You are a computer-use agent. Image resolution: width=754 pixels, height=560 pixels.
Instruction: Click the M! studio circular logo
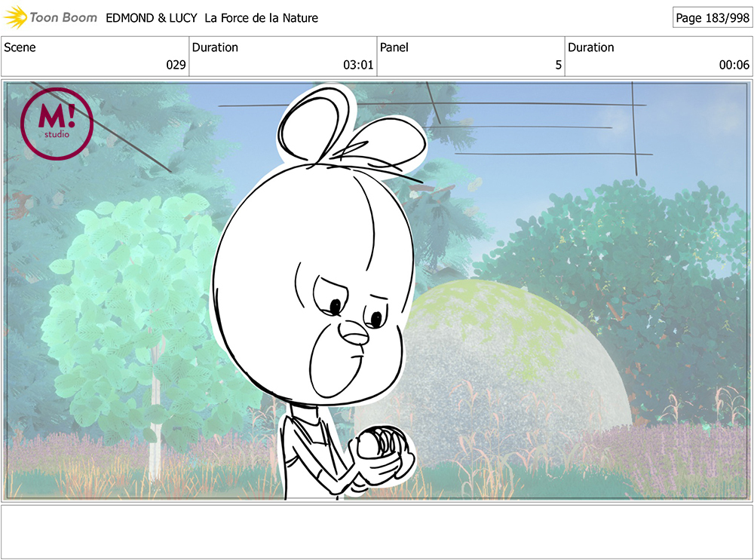(x=57, y=124)
